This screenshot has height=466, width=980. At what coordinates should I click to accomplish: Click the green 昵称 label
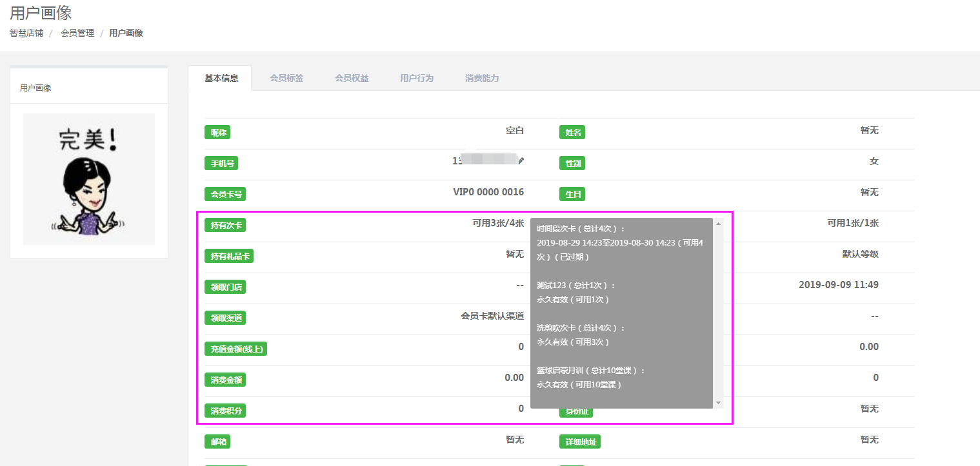coord(217,132)
